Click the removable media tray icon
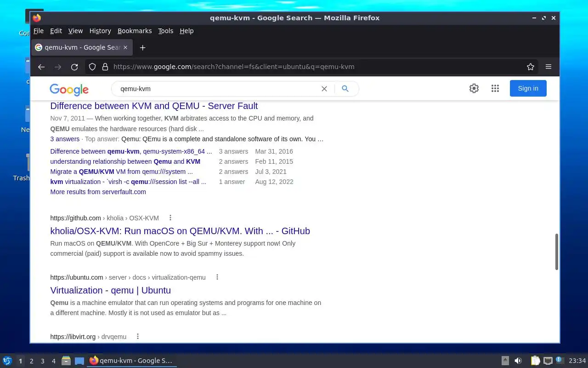Image resolution: width=588 pixels, height=368 pixels. 505,361
